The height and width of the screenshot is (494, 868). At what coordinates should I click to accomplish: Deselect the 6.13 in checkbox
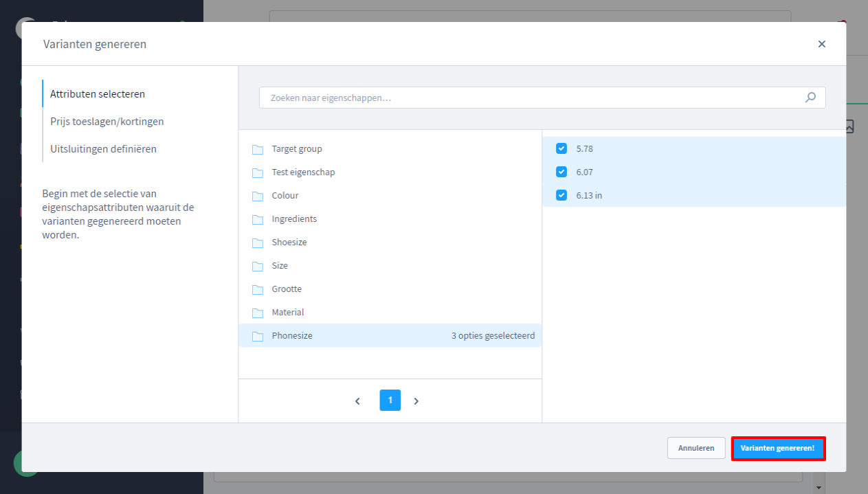561,195
